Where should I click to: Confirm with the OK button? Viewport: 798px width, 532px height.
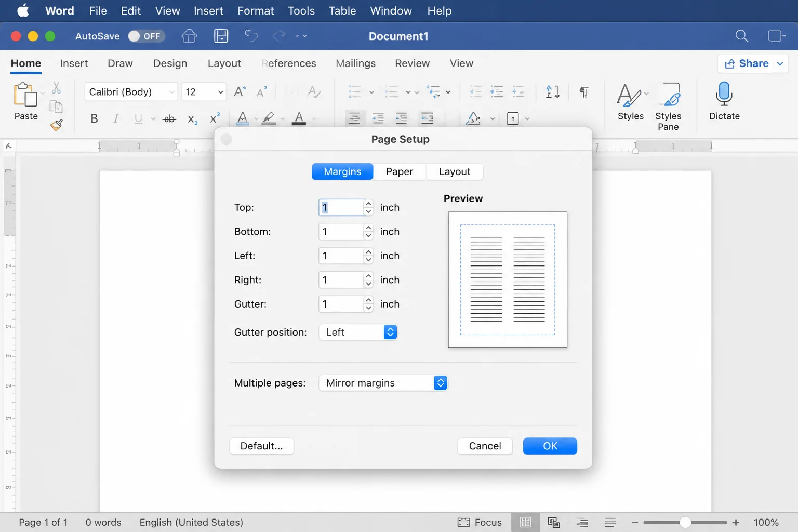(550, 446)
